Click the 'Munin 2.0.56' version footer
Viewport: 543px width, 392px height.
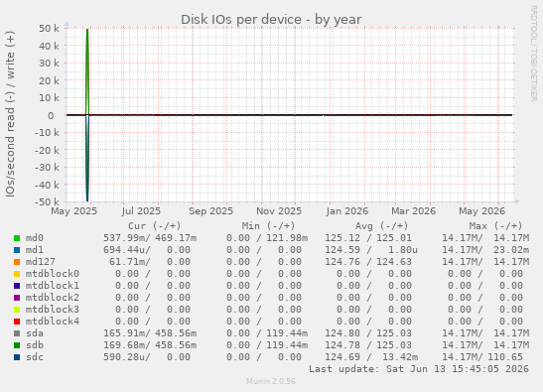pos(271,382)
